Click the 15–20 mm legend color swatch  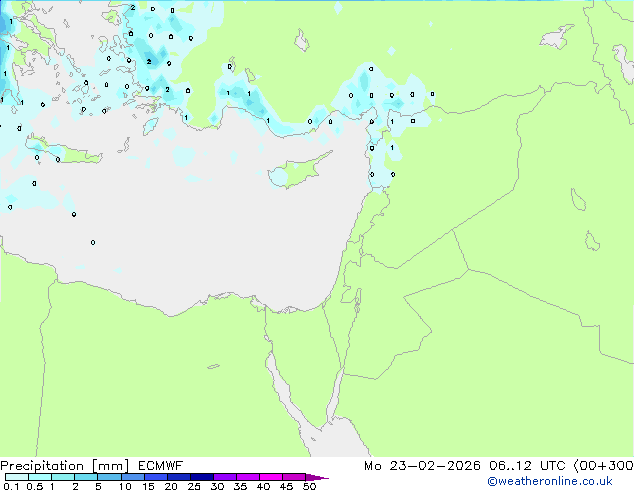[x=155, y=477]
